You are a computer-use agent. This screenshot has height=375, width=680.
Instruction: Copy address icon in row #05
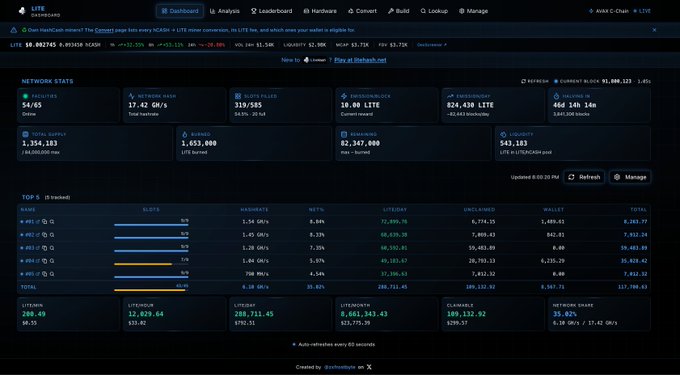point(45,274)
